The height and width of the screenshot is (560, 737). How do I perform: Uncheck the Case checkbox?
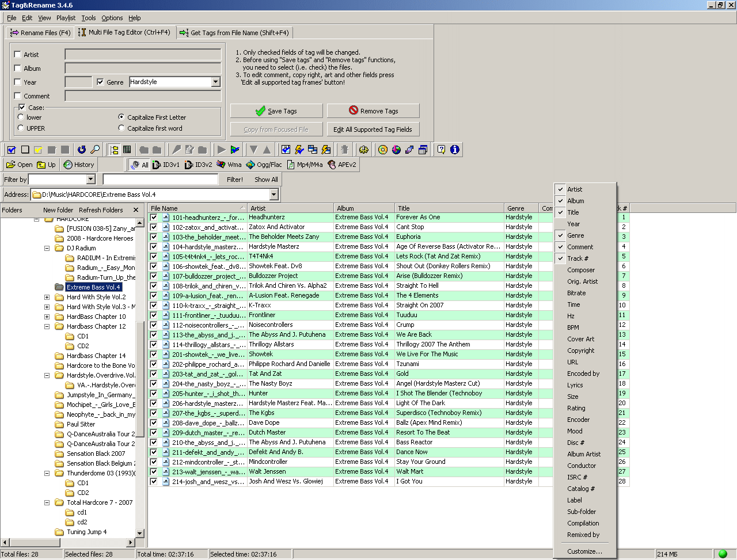click(x=22, y=108)
